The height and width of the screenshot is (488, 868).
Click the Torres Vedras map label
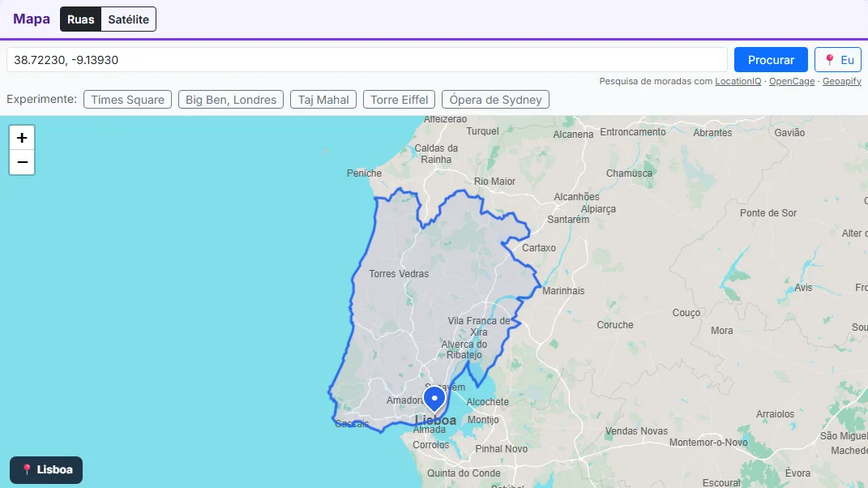coord(399,274)
